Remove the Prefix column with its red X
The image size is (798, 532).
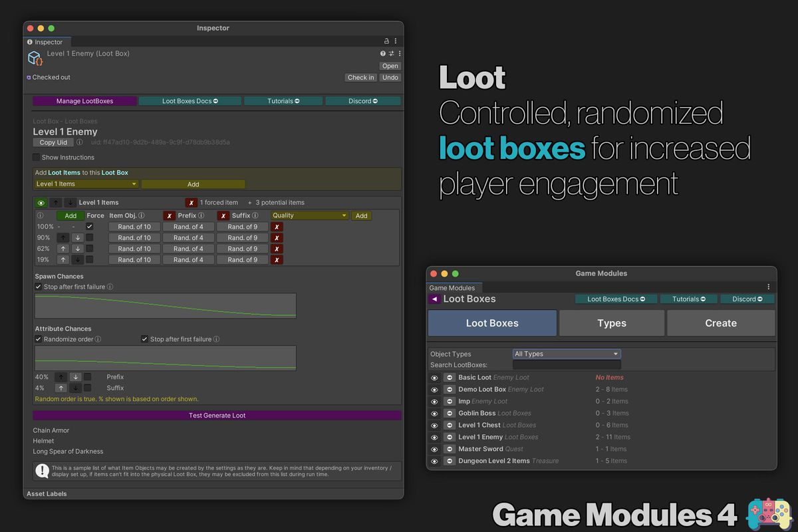point(169,215)
